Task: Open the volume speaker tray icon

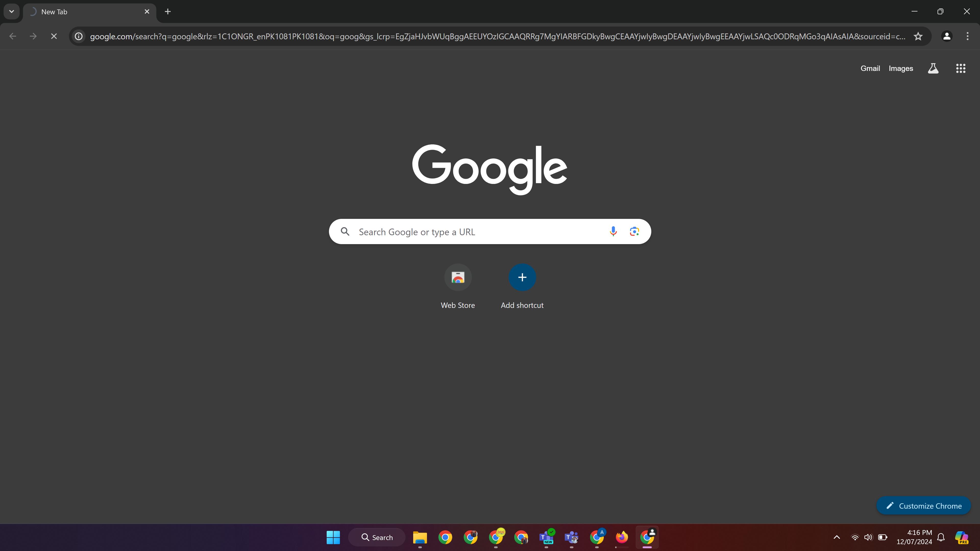Action: click(x=868, y=537)
